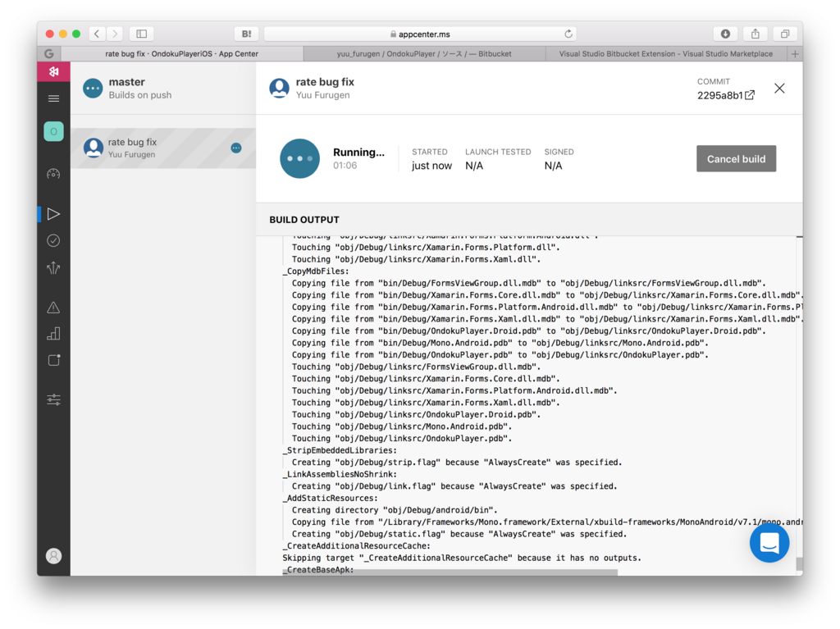Show all Safari tabs overview

(x=785, y=34)
